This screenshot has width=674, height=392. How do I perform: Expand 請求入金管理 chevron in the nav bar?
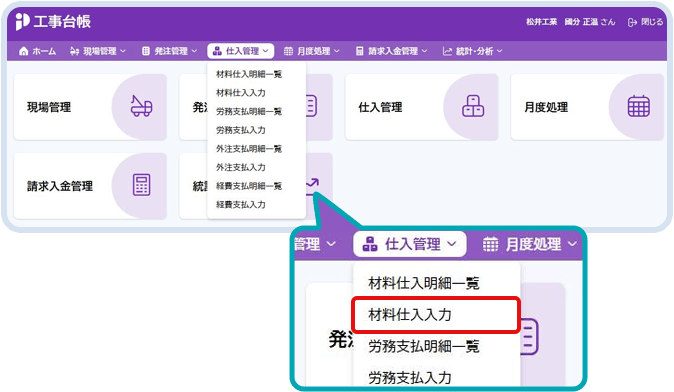pyautogui.click(x=425, y=51)
